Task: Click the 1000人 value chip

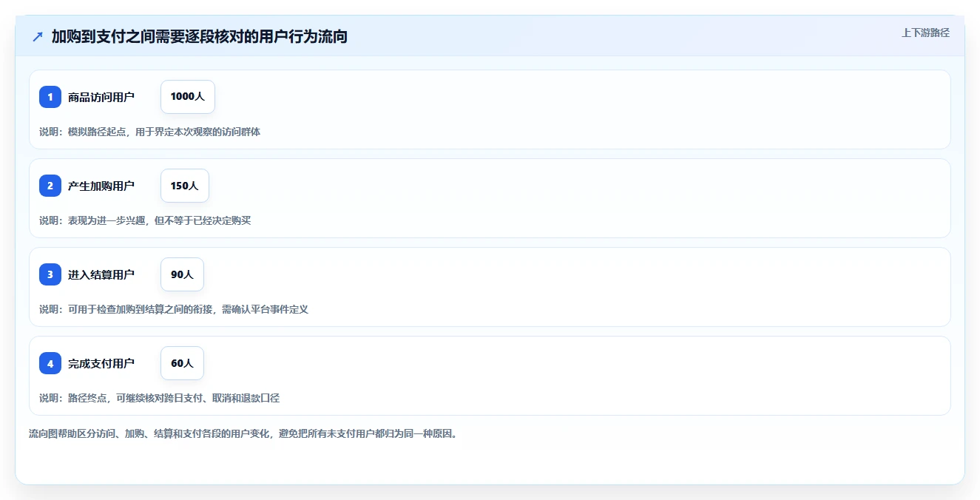Action: tap(188, 97)
